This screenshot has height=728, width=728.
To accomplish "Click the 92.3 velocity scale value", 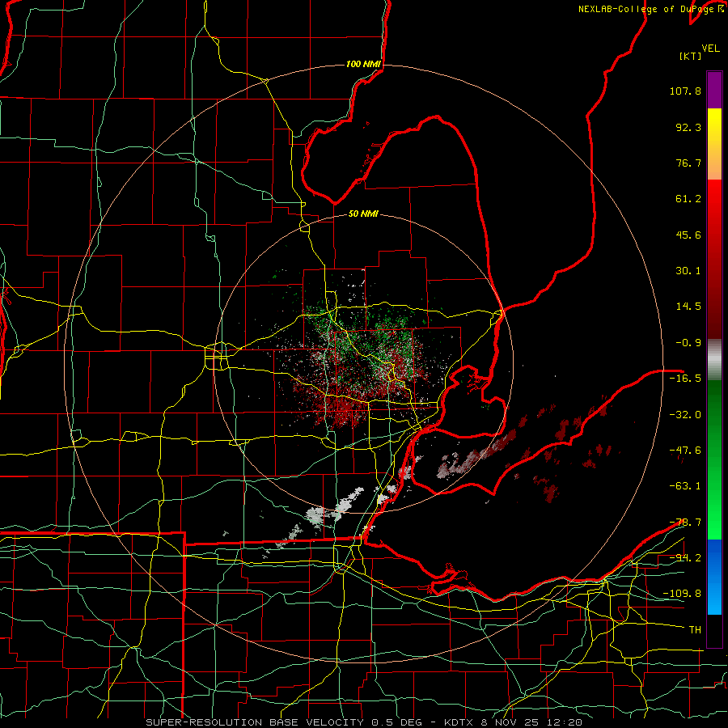I will click(x=688, y=127).
